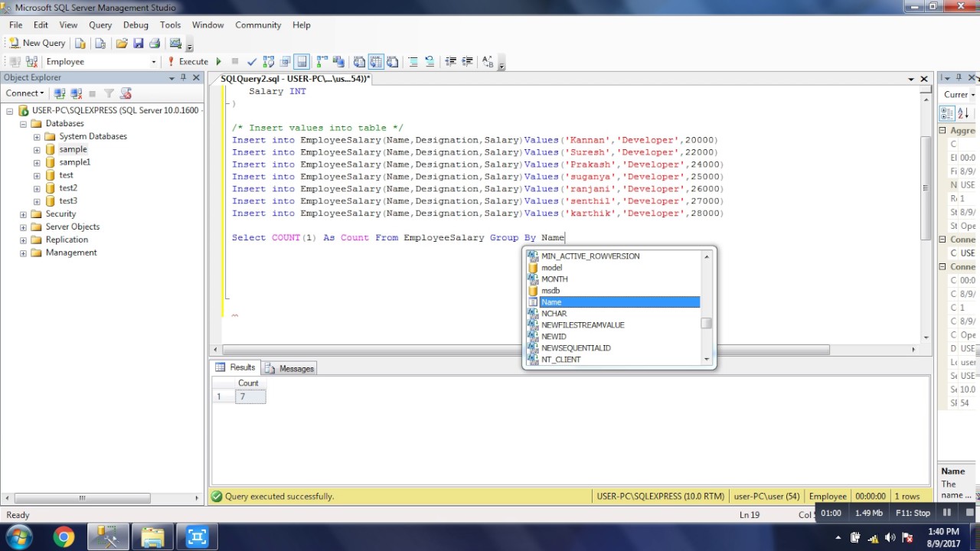
Task: Toggle Include Client Statistics
Action: pyautogui.click(x=338, y=61)
